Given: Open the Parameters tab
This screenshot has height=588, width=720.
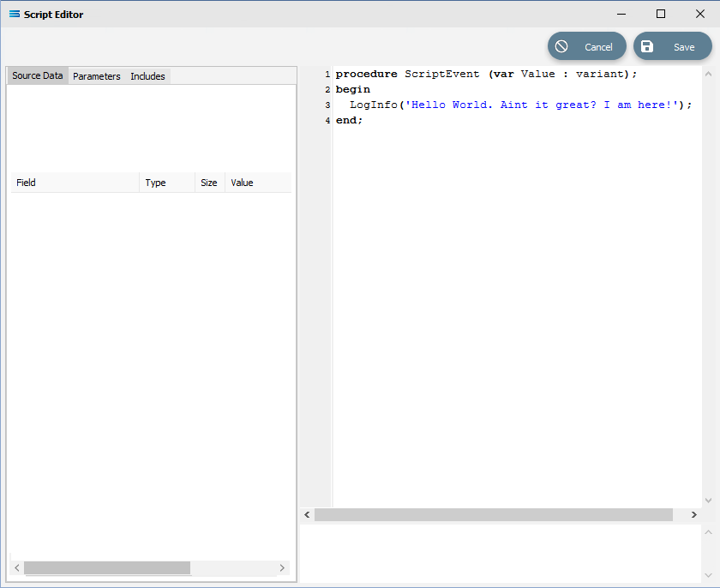Looking at the screenshot, I should 96,76.
